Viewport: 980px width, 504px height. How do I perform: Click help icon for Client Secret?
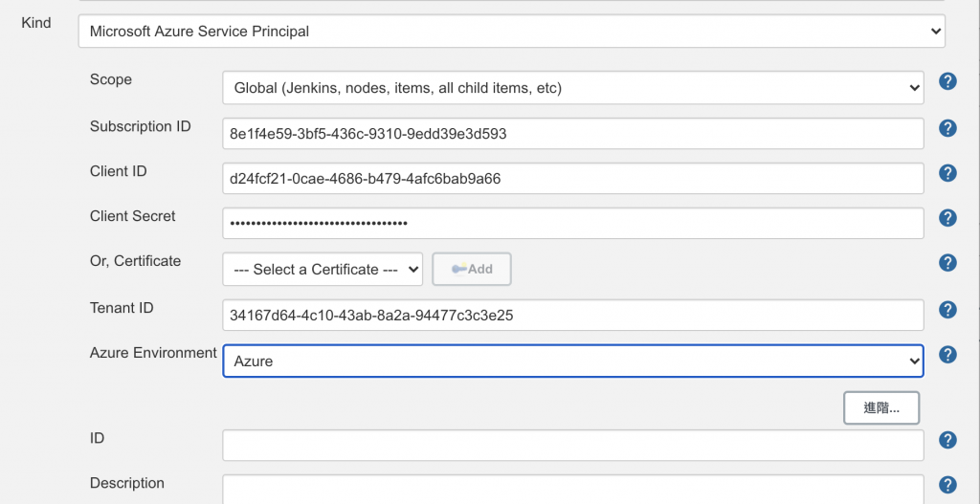coord(947,218)
